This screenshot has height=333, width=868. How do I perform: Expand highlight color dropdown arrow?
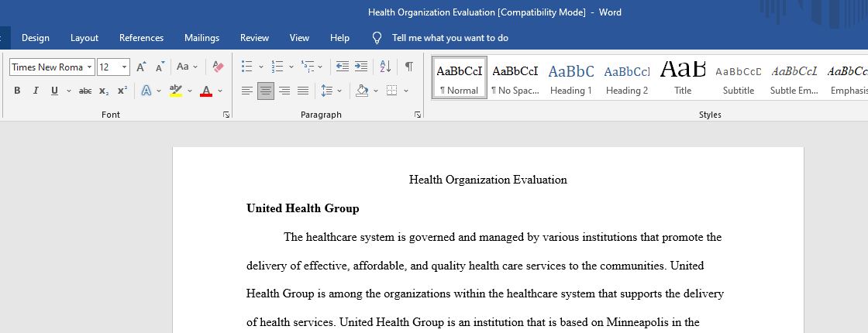[x=190, y=91]
